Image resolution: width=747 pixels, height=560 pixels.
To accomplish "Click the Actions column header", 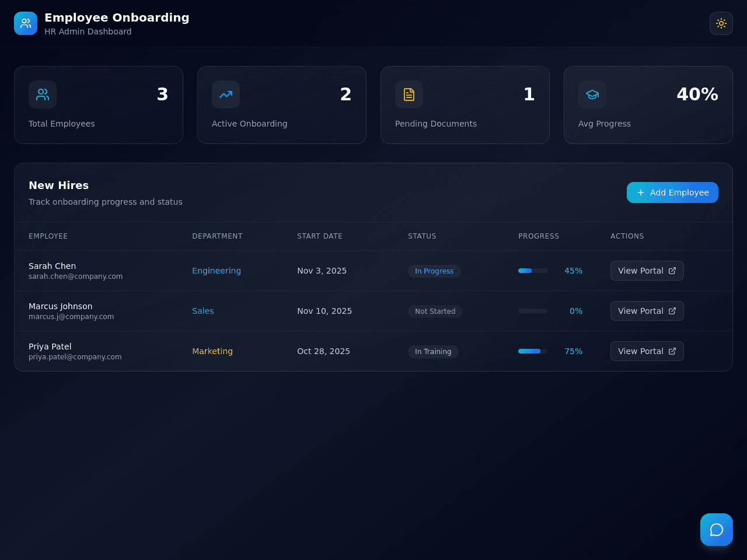I will pyautogui.click(x=627, y=236).
